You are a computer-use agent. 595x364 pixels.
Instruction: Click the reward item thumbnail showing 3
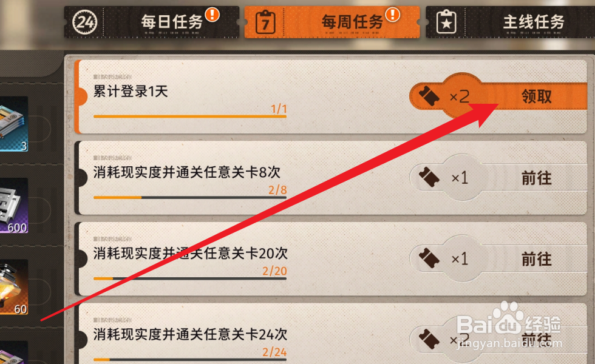14,124
